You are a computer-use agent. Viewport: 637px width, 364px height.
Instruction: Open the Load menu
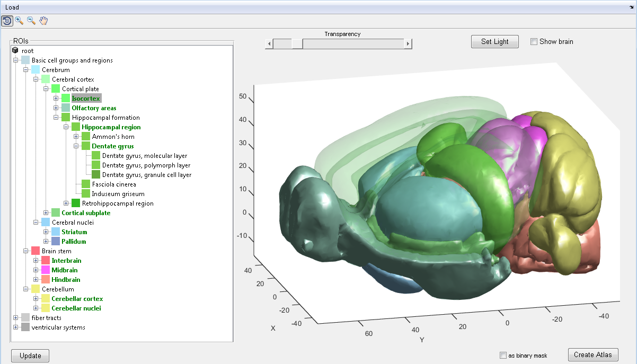[x=12, y=7]
